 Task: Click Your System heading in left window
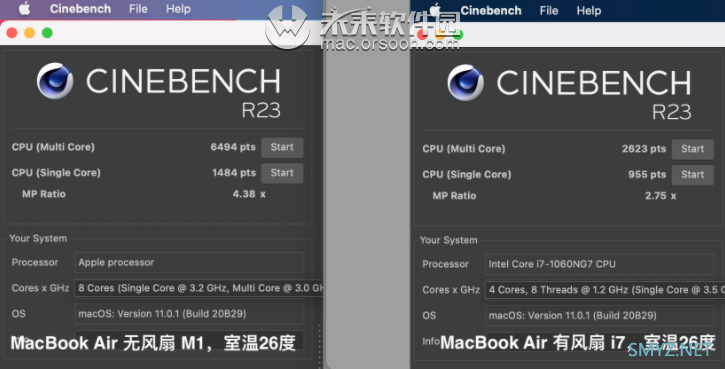pos(38,239)
